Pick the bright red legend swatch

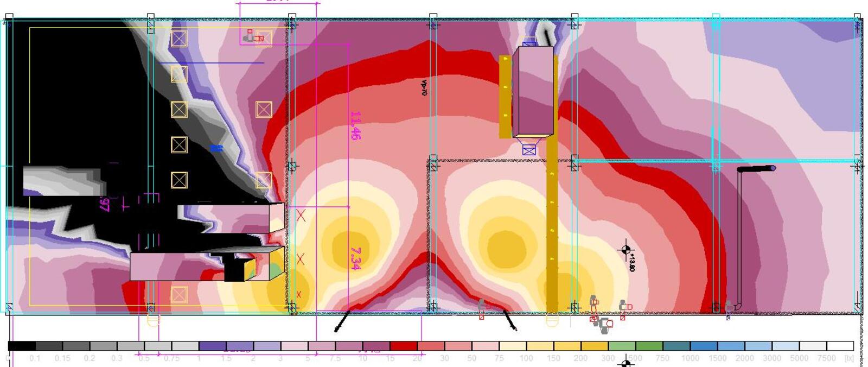pos(404,346)
